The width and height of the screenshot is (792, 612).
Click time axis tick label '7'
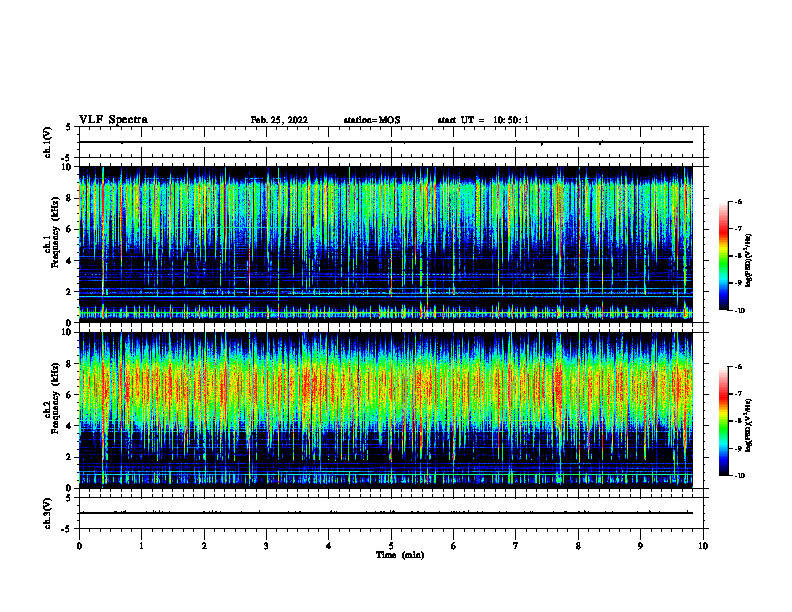tap(516, 546)
